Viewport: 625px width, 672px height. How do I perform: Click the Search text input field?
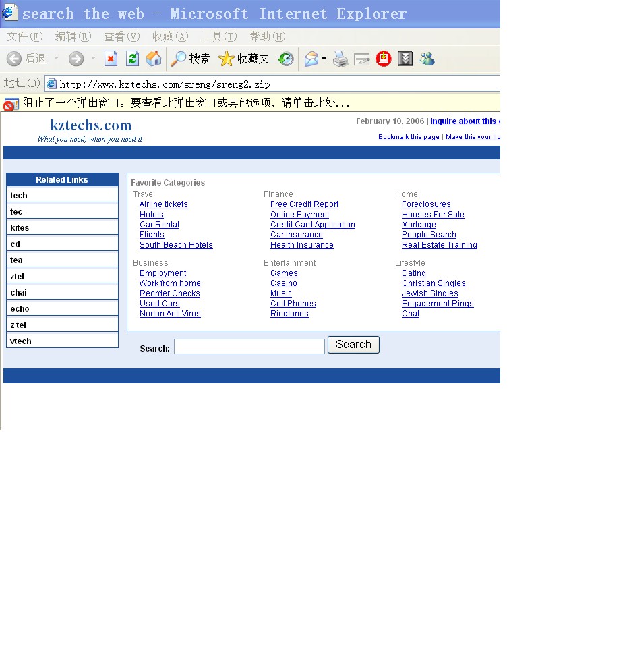tap(249, 346)
